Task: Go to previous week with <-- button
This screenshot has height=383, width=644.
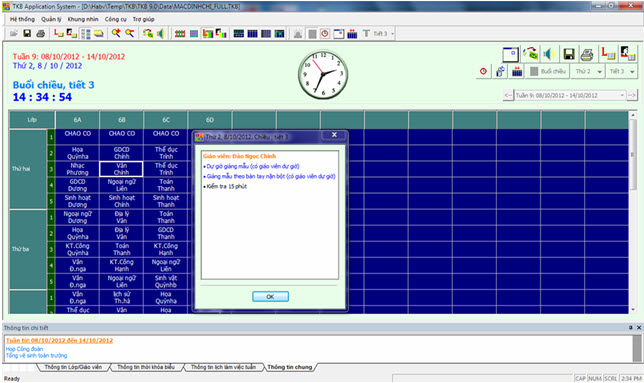Action: click(508, 95)
